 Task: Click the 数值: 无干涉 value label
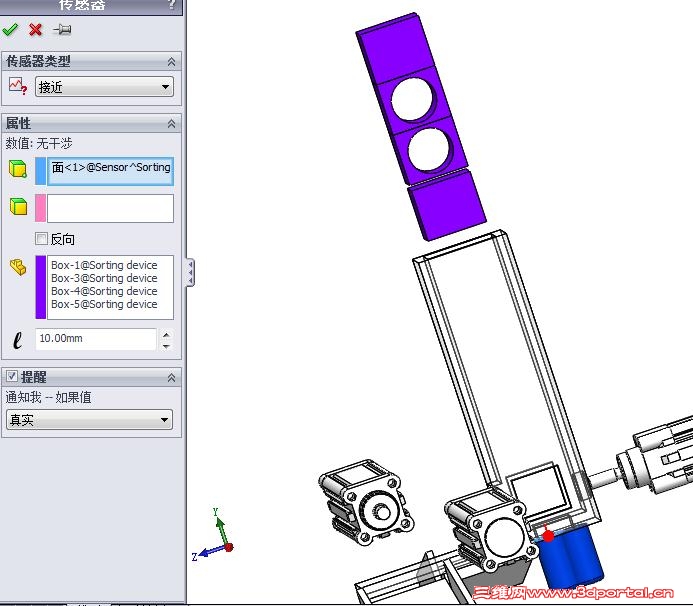(x=39, y=143)
